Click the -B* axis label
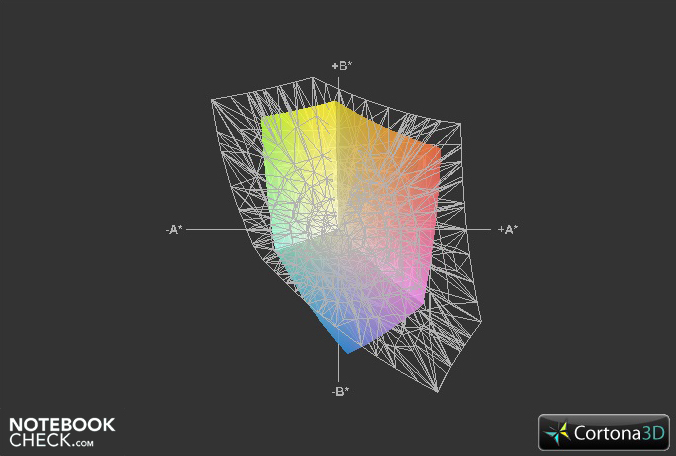This screenshot has width=676, height=456. click(340, 391)
